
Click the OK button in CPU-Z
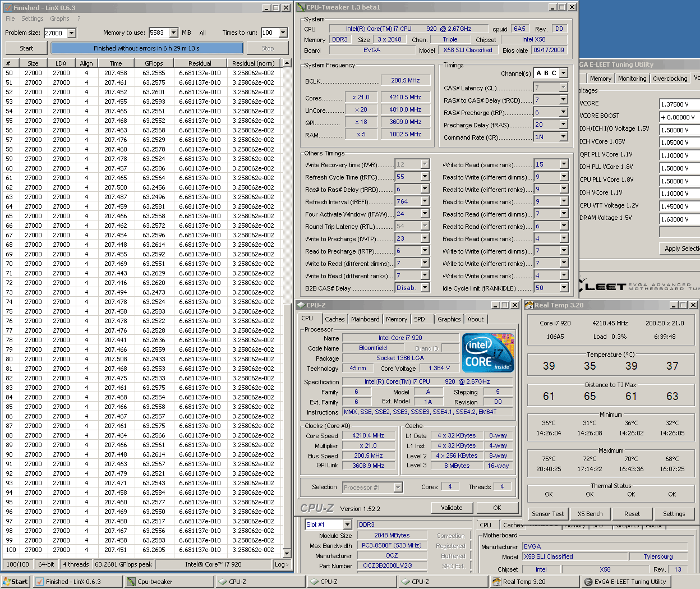pos(497,508)
